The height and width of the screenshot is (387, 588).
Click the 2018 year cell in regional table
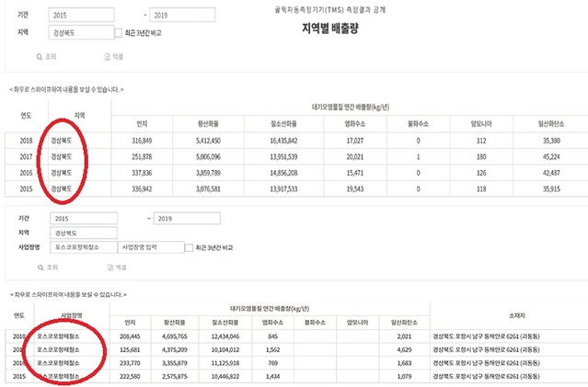click(x=27, y=141)
